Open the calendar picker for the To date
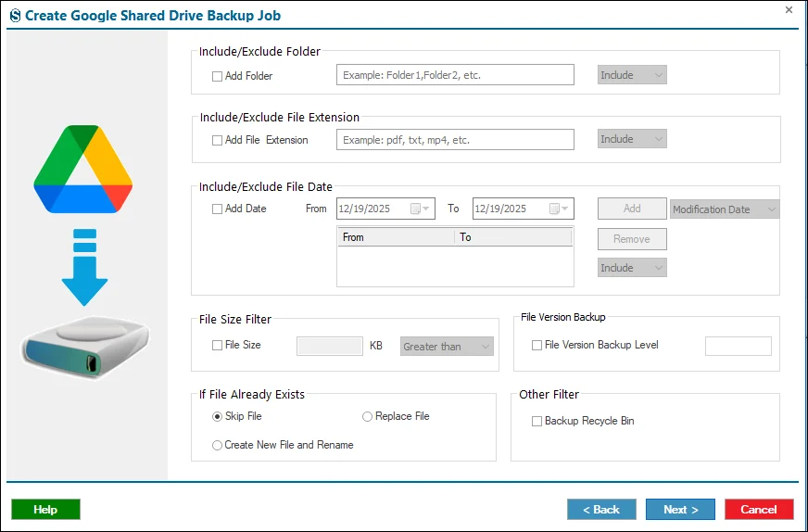 pos(559,209)
